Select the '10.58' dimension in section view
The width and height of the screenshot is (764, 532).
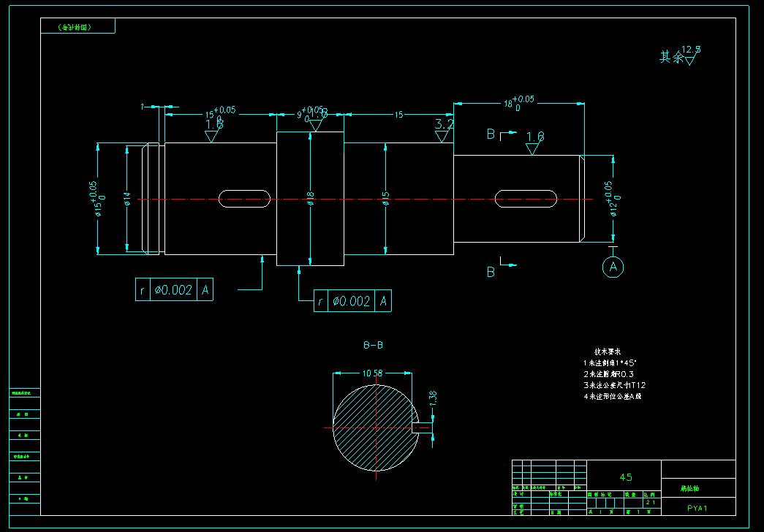click(372, 373)
